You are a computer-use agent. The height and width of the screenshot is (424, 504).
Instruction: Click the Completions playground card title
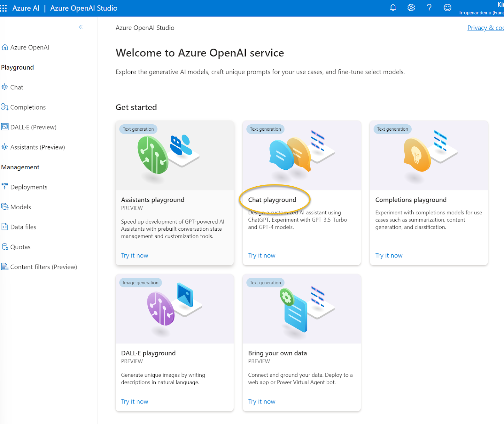tap(411, 200)
